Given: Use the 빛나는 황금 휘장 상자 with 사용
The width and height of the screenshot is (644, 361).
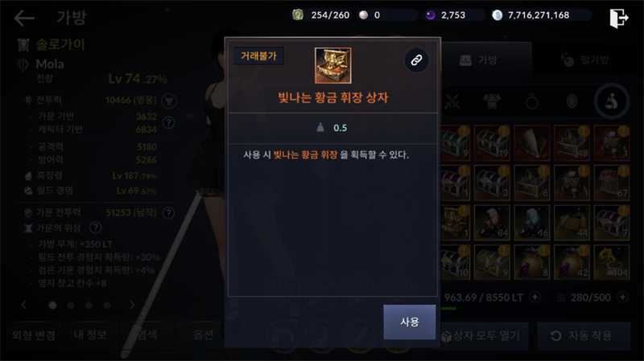Looking at the screenshot, I should point(410,322).
